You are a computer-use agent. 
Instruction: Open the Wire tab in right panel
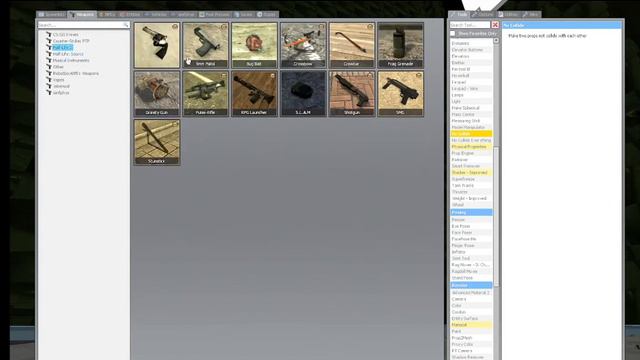531,14
